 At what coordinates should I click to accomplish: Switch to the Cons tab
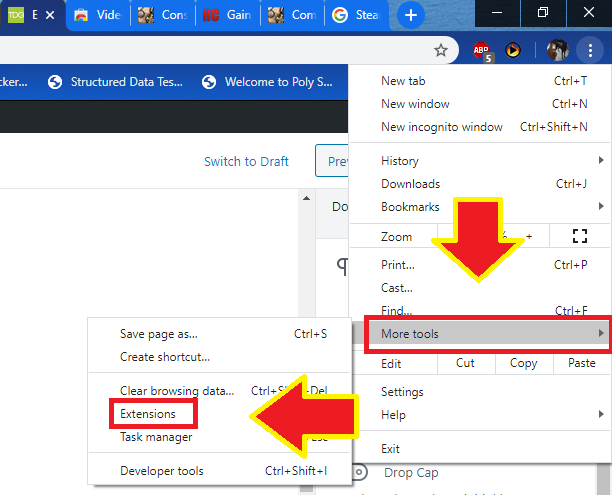point(163,15)
